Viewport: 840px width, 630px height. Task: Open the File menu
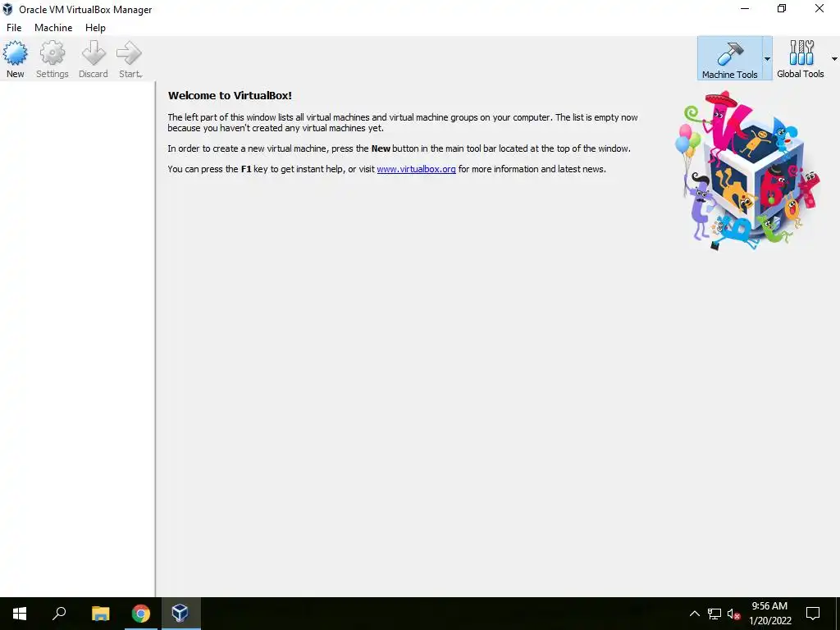click(14, 28)
